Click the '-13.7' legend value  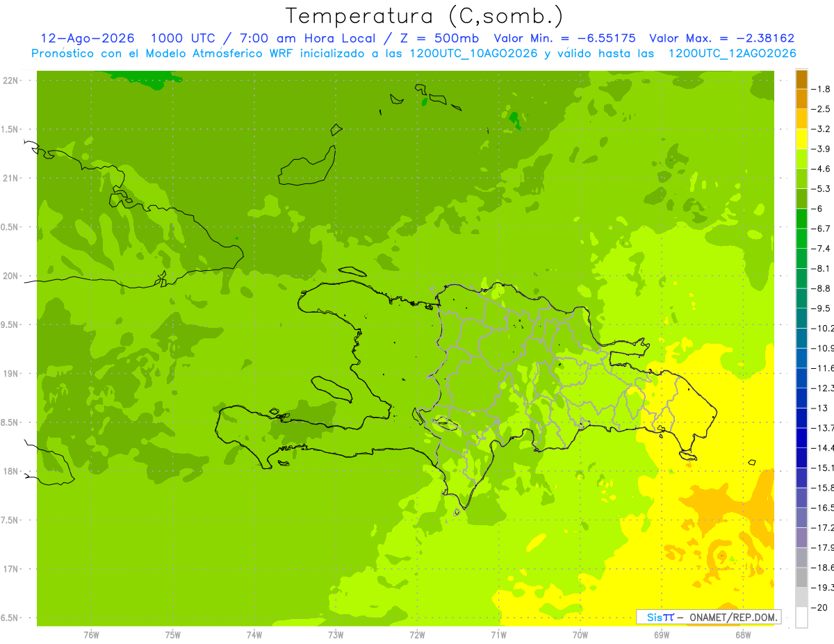click(x=822, y=427)
